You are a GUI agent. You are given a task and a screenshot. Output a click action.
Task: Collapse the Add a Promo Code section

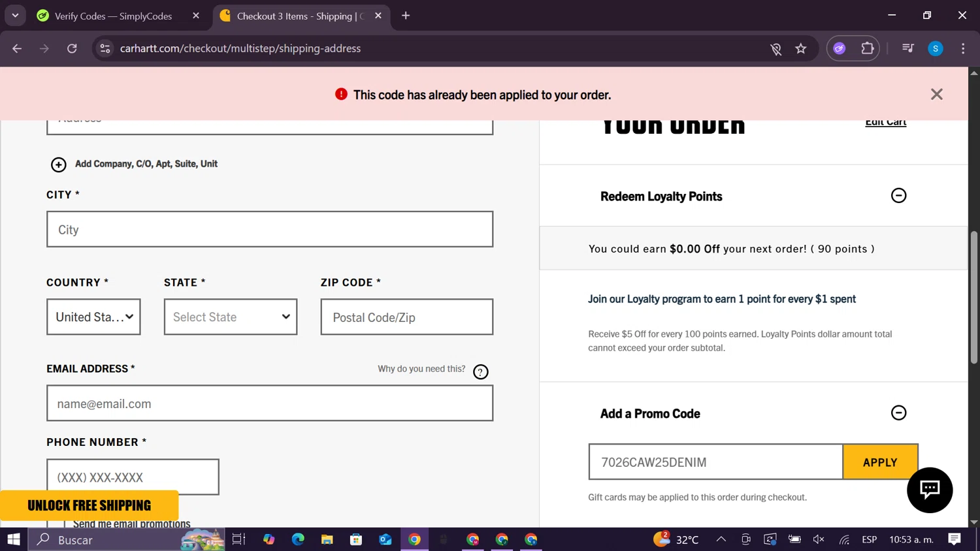coord(898,413)
